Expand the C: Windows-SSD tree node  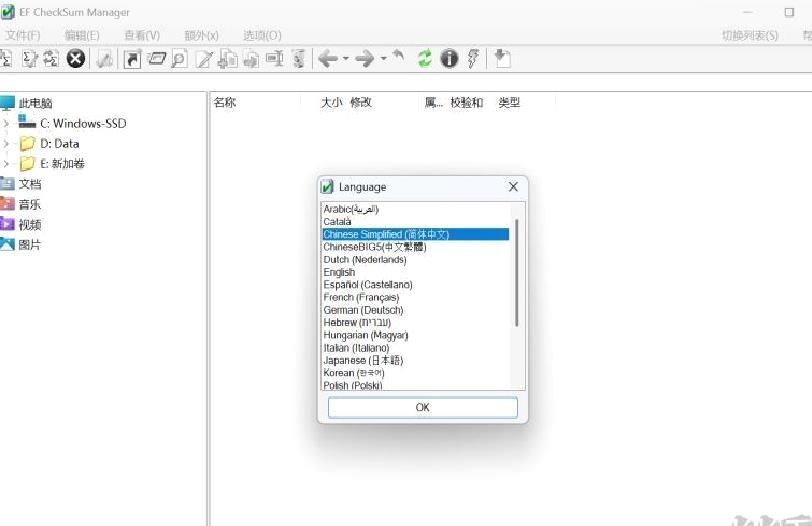[x=6, y=123]
